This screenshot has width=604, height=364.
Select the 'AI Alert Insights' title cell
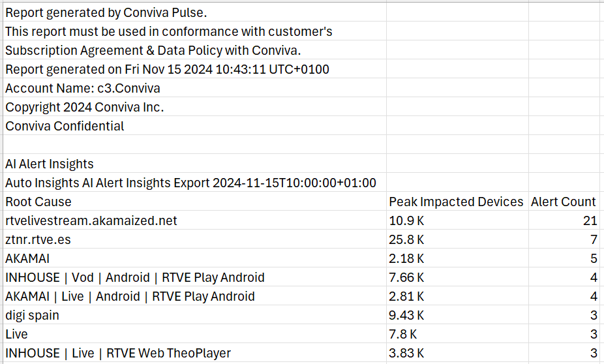[50, 164]
